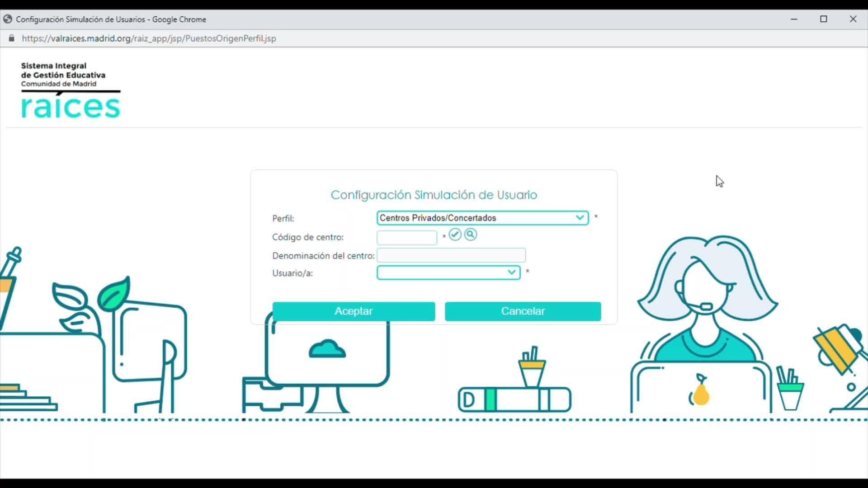
Task: Click the padlock icon in address bar
Action: click(12, 38)
